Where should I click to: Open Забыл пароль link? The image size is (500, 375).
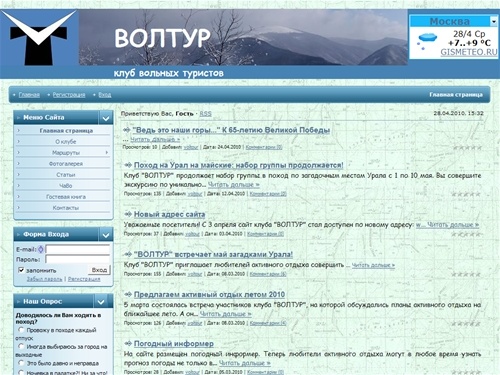tap(44, 279)
